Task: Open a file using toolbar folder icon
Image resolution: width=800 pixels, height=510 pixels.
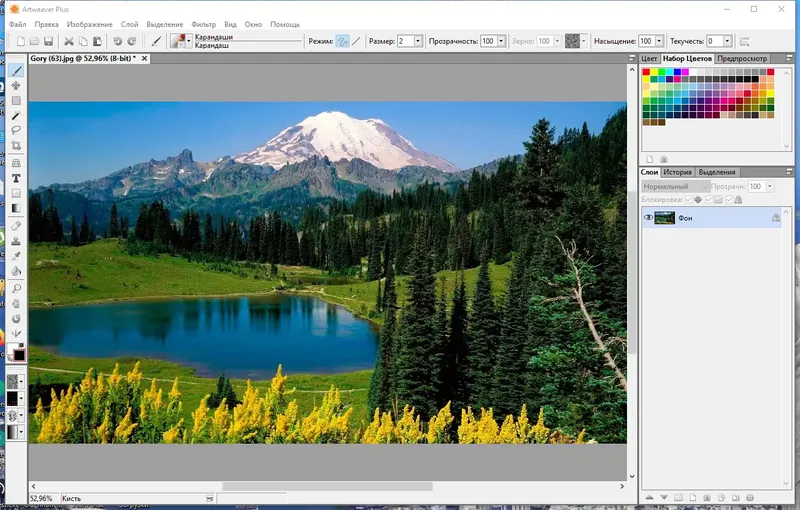Action: coord(34,41)
